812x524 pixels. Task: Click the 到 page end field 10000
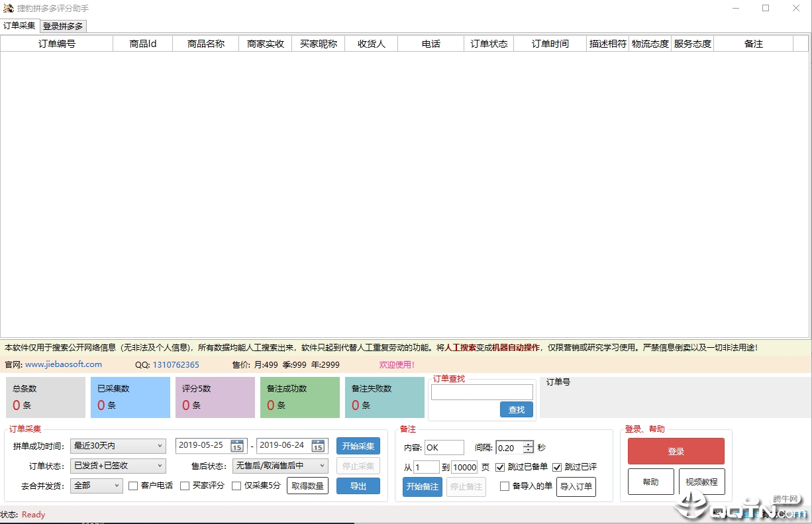(464, 467)
